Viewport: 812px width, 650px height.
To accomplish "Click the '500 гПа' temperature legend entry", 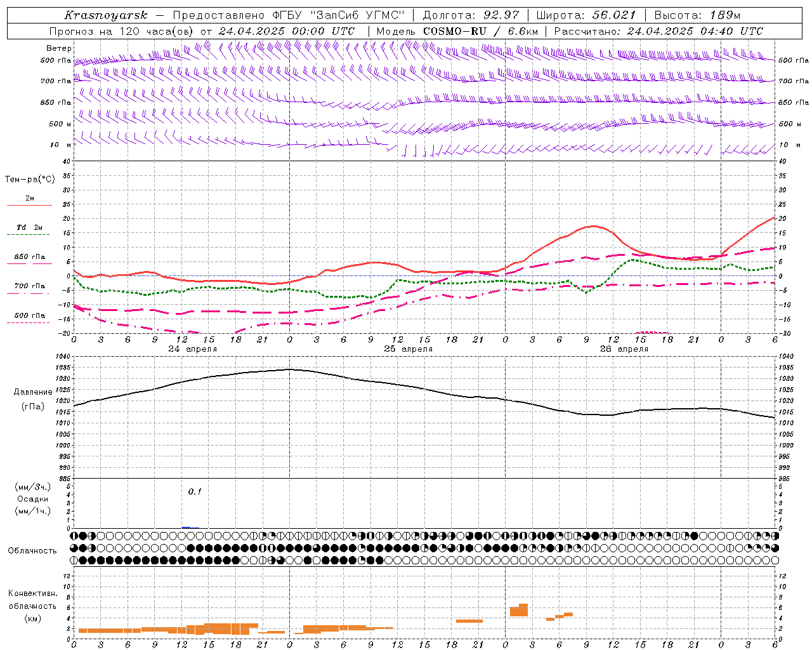I will pyautogui.click(x=30, y=315).
